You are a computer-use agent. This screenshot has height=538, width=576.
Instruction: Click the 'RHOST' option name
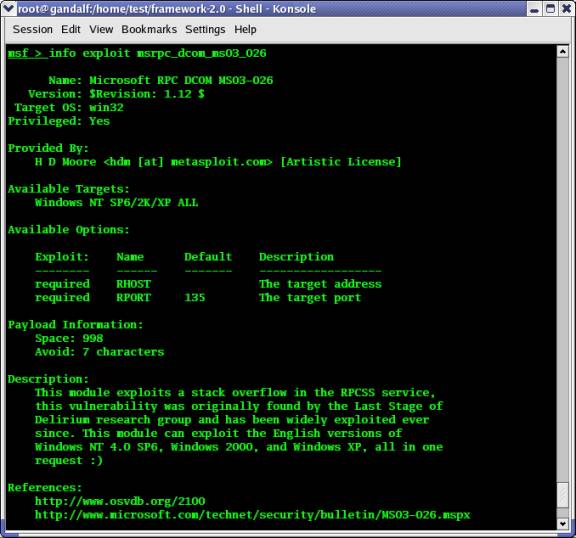tap(134, 284)
